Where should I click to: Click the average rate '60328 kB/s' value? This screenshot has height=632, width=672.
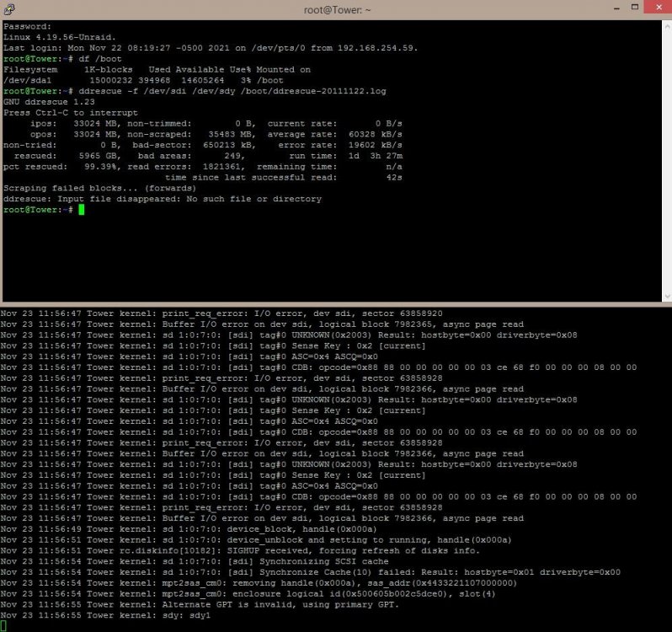(376, 134)
